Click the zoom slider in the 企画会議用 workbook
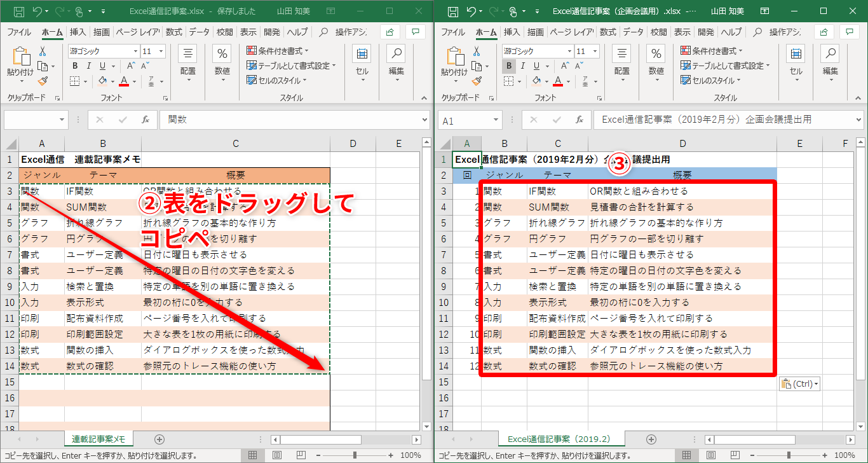The width and height of the screenshot is (868, 463). 788,455
